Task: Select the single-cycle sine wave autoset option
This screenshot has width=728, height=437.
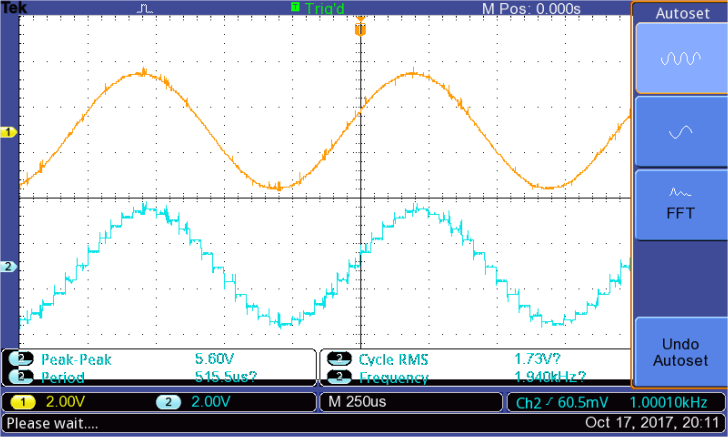Action: click(x=680, y=131)
